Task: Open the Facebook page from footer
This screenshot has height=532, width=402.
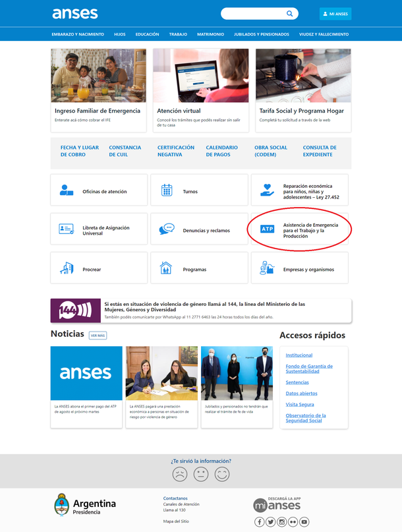Action: click(259, 521)
